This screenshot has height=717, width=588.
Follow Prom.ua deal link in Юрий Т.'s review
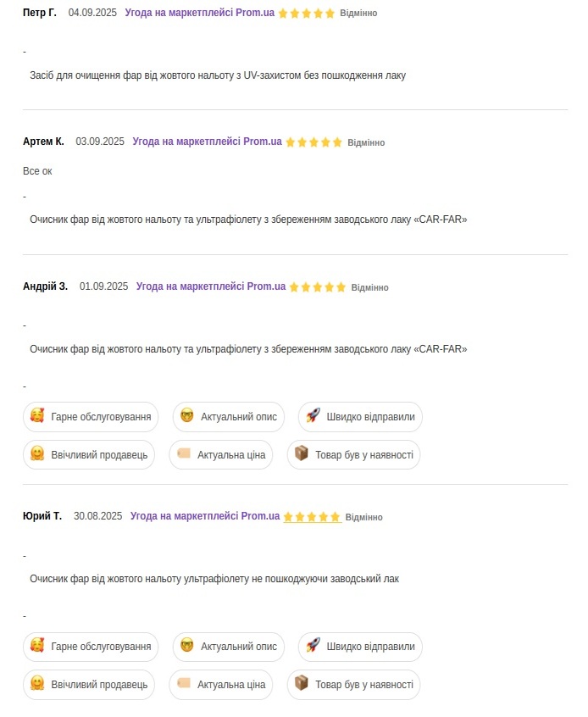pos(205,516)
